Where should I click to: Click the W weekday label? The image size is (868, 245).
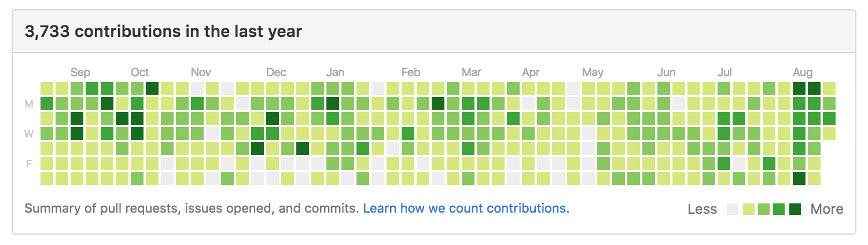coord(28,134)
